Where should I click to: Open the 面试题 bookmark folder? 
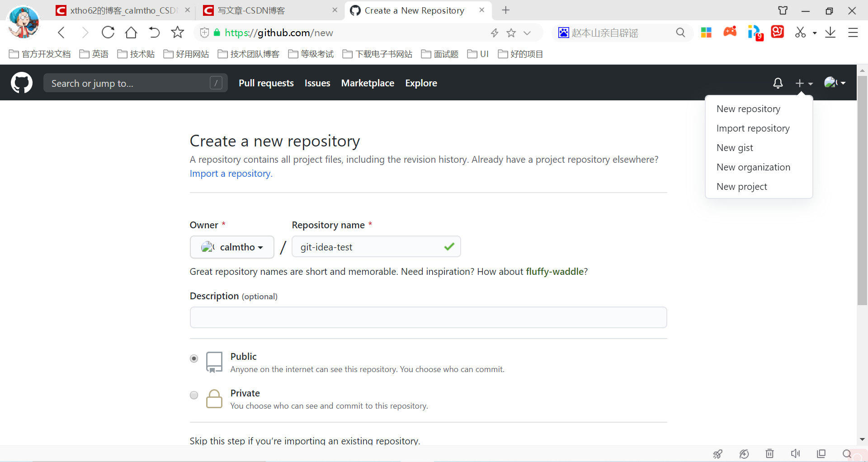[x=440, y=54]
